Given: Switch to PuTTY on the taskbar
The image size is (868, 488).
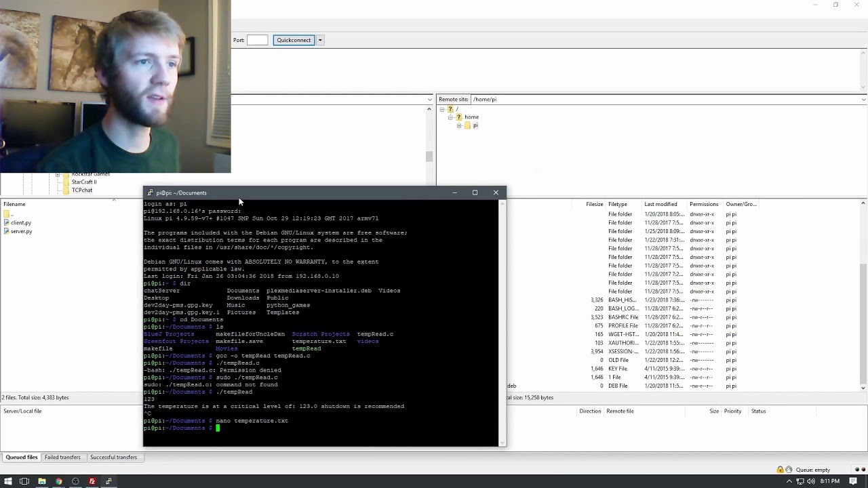Looking at the screenshot, I should click(108, 481).
